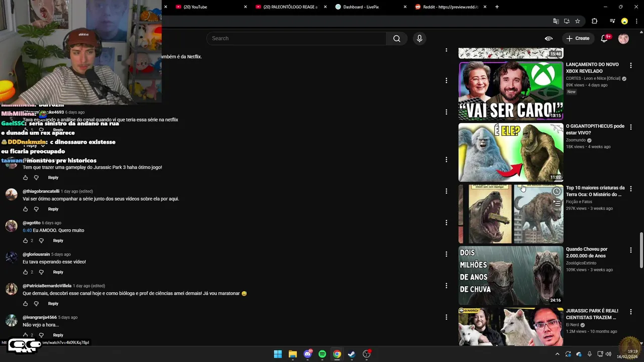Open options menu for @agotito comment

[446, 223]
